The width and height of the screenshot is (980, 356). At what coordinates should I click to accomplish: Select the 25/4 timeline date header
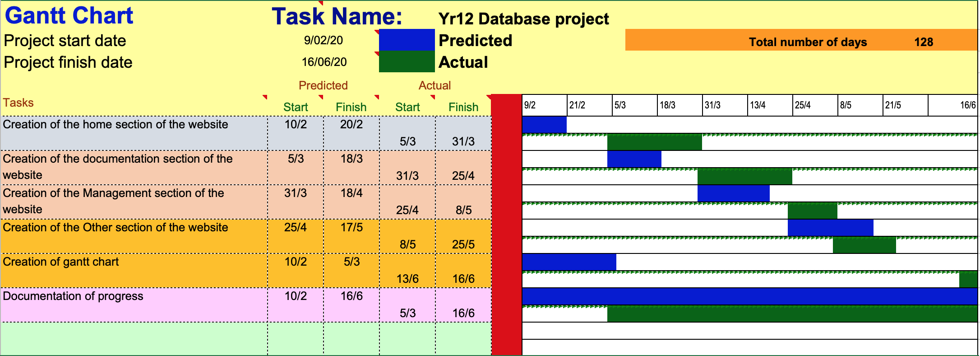pos(815,105)
